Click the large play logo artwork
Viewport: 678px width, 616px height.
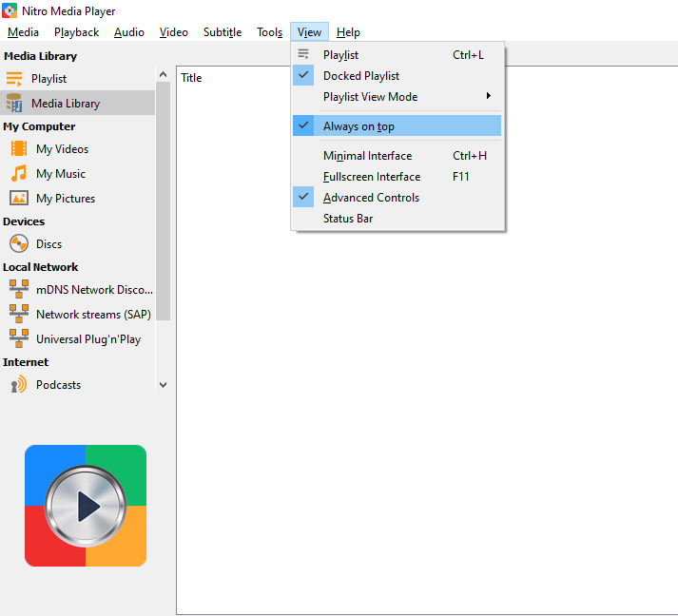86,506
